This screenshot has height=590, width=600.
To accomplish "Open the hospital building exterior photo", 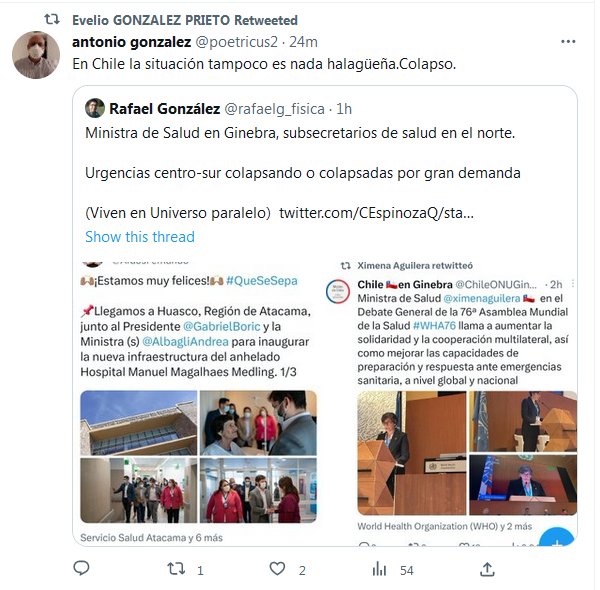I will pos(139,423).
